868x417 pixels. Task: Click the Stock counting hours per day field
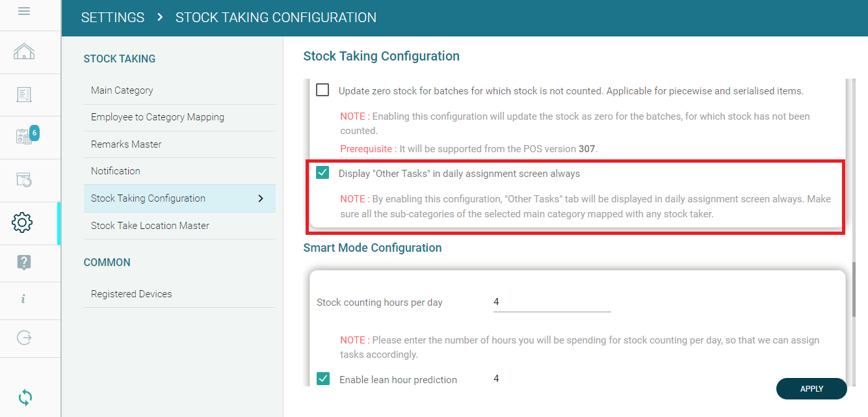pyautogui.click(x=551, y=303)
